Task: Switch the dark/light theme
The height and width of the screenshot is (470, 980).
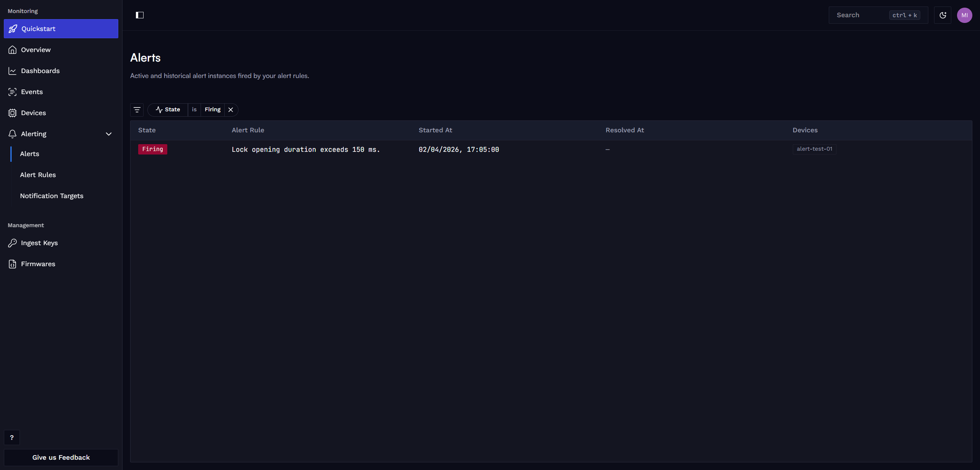Action: [x=942, y=15]
